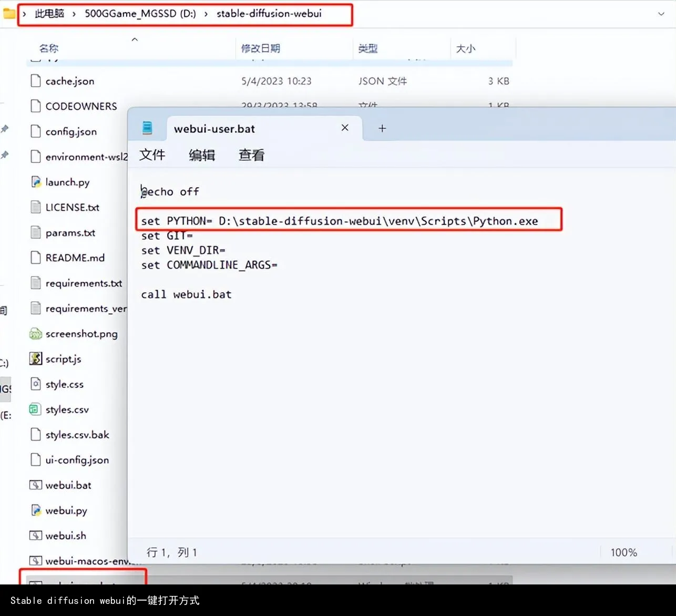Click the launch.py Python file icon
The image size is (676, 616).
click(36, 182)
